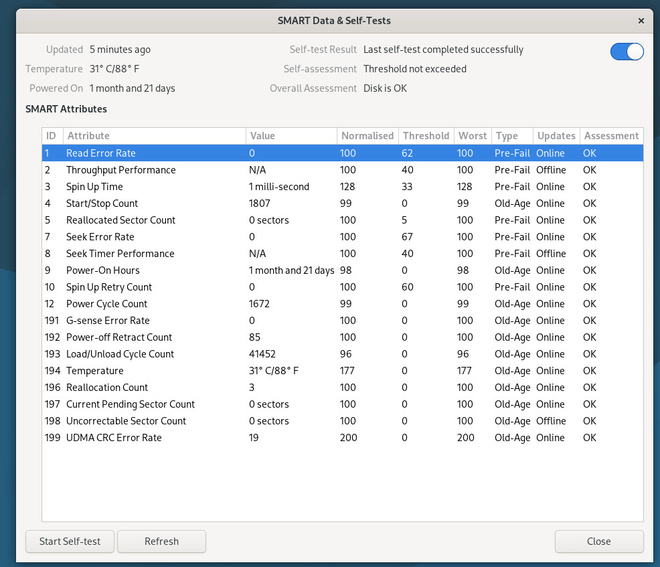Select the Seek Timer Performance row
This screenshot has width=660, height=567.
pos(342,254)
